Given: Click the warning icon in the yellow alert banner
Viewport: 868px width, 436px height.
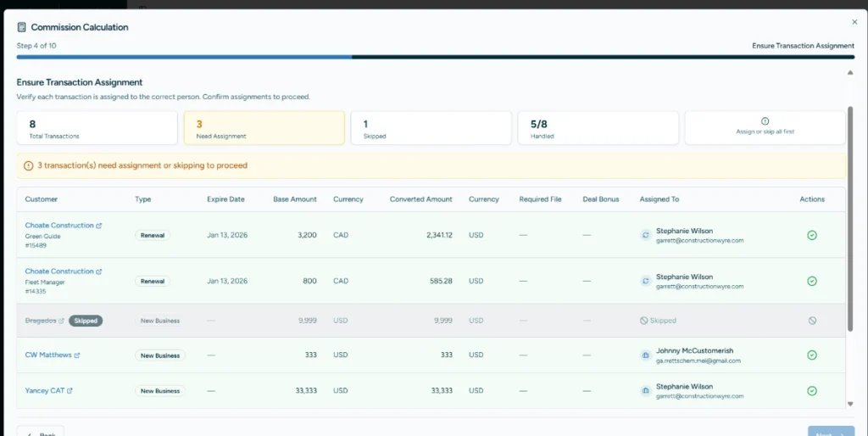Looking at the screenshot, I should tap(28, 165).
